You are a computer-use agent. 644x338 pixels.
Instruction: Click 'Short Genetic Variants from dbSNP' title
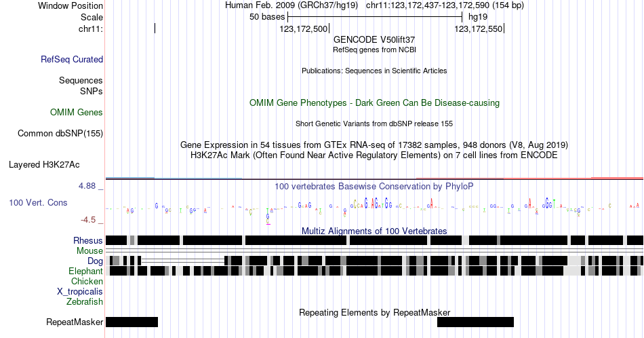374,124
